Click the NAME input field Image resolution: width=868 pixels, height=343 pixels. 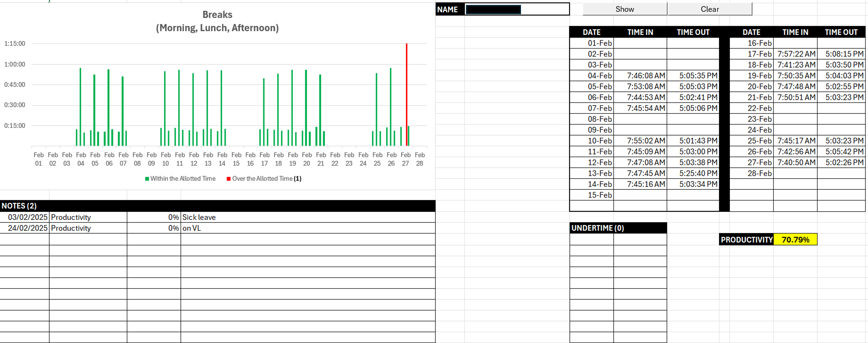(517, 9)
